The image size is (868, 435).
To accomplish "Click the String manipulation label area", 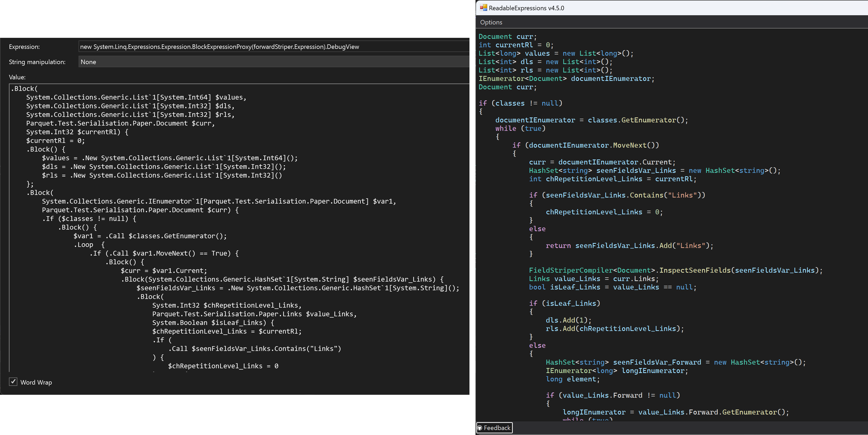I will pos(37,61).
